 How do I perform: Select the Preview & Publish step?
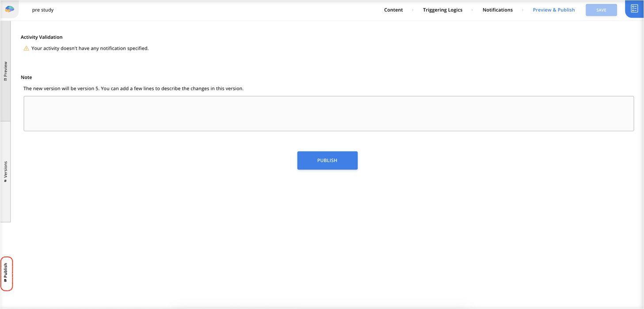pos(553,10)
